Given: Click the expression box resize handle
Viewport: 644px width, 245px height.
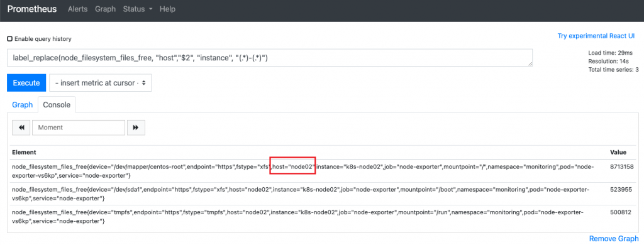Looking at the screenshot, I should (530, 64).
